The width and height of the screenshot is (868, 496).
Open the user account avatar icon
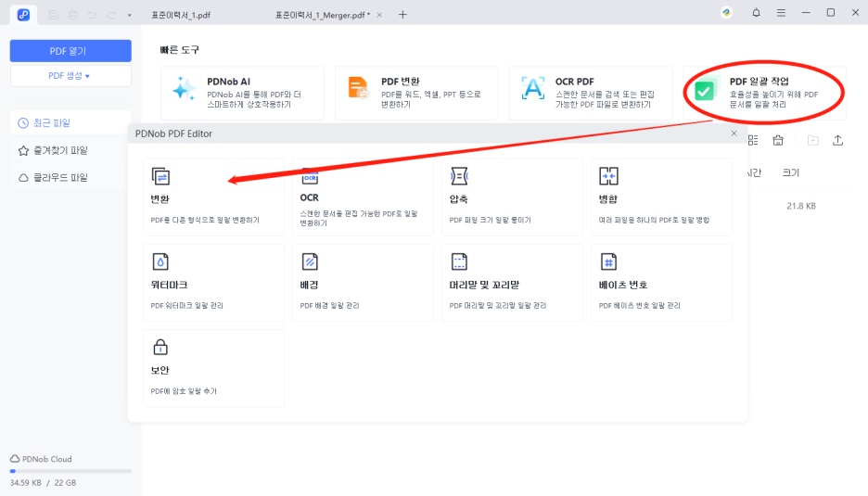(x=727, y=12)
